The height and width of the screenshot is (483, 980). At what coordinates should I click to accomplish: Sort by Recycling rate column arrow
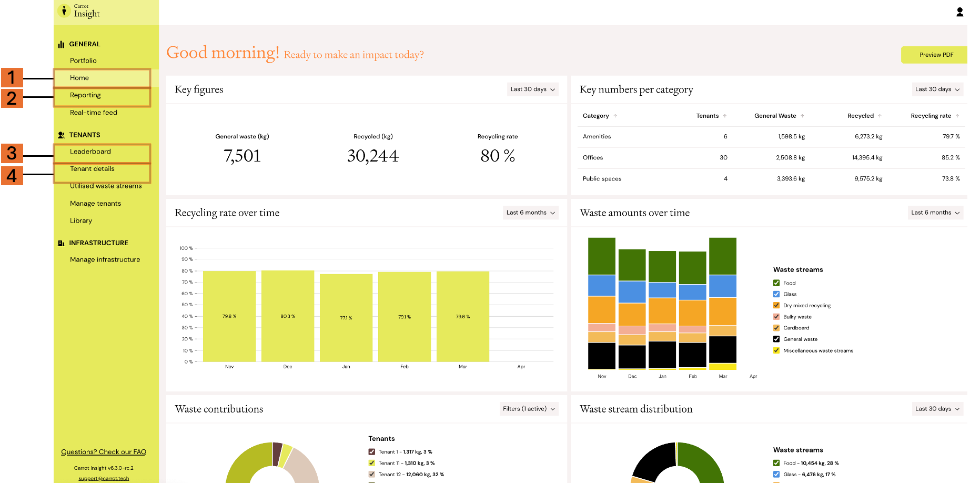point(957,116)
